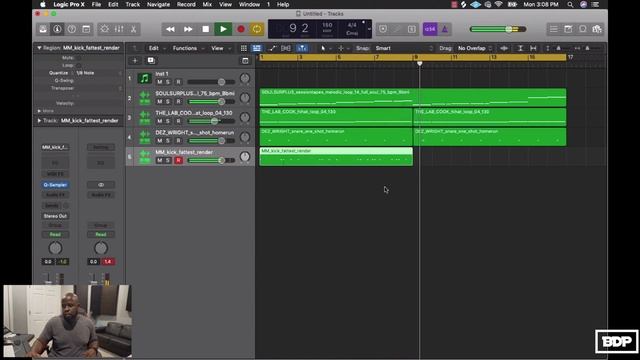Toggle the highlighted Catch playhead icon
640x360 pixels.
[x=302, y=48]
